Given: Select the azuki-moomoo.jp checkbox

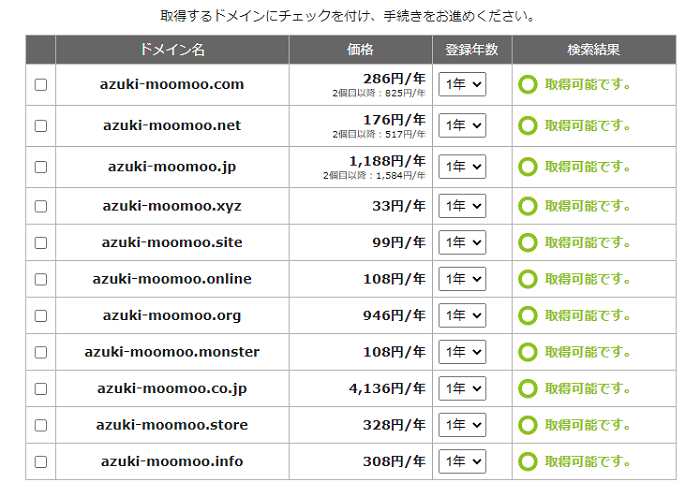Looking at the screenshot, I should pyautogui.click(x=41, y=167).
